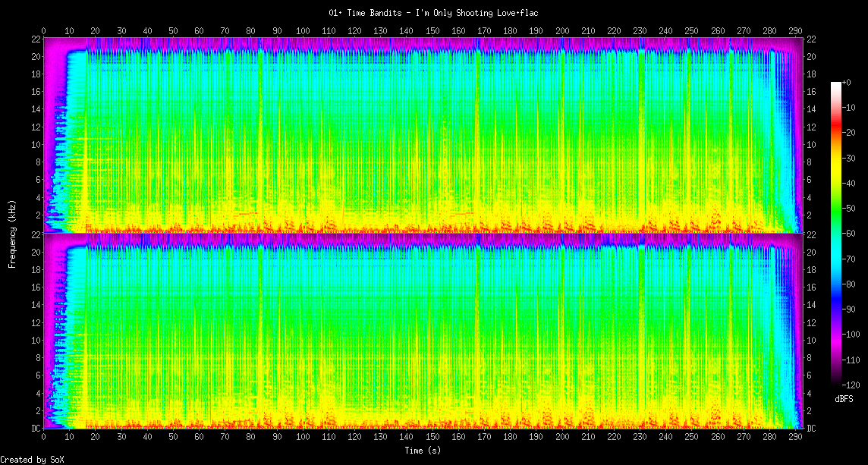Click the "Frequency (kHz)" axis label
Screen dimensions: 868x465
(x=13, y=232)
